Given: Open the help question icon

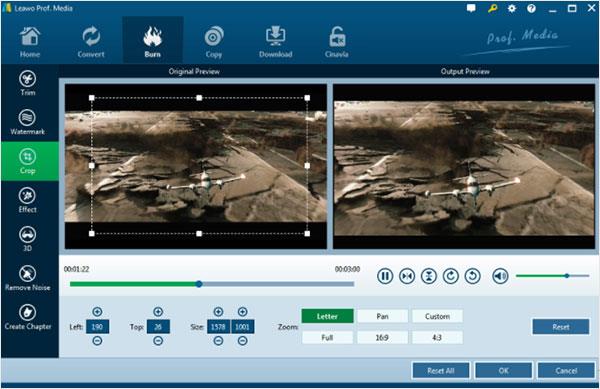Looking at the screenshot, I should point(532,8).
